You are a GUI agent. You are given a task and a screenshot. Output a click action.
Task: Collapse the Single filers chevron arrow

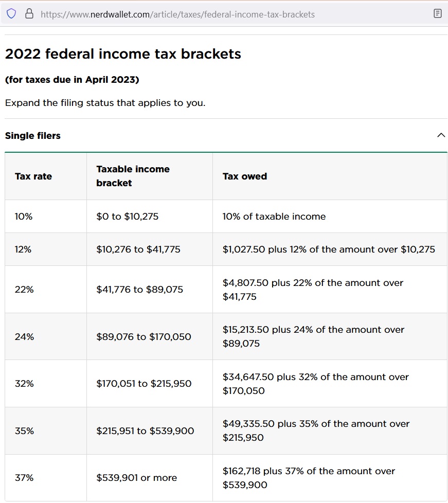[441, 135]
